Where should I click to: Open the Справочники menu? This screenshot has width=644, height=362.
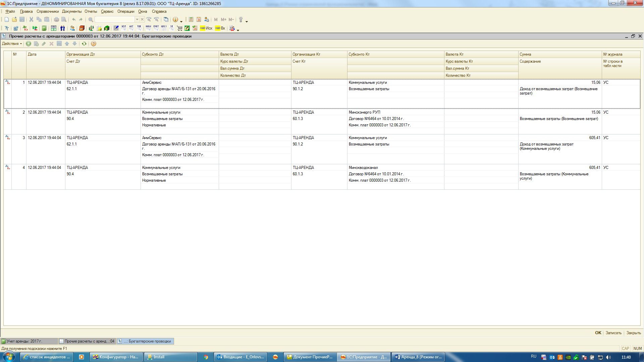pyautogui.click(x=47, y=11)
